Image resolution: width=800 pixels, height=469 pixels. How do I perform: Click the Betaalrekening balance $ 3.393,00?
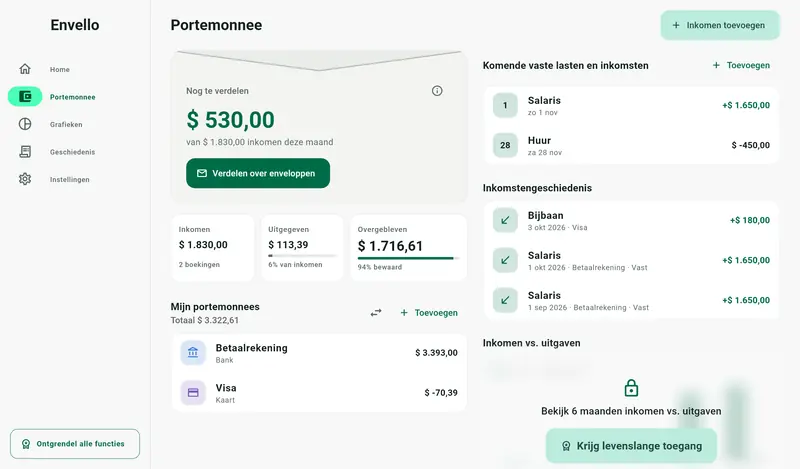[436, 353]
